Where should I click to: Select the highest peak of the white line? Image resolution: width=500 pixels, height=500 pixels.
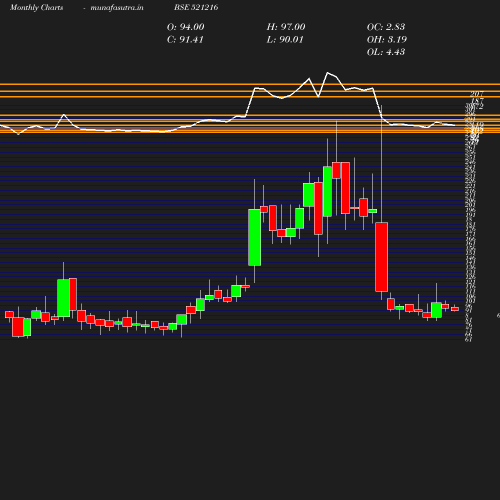pos(328,72)
